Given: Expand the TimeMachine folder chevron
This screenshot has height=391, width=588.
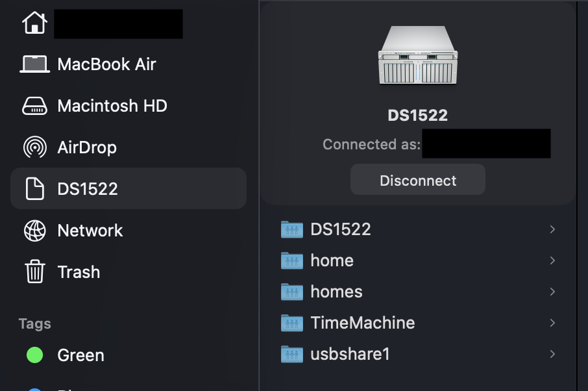Looking at the screenshot, I should coord(552,323).
